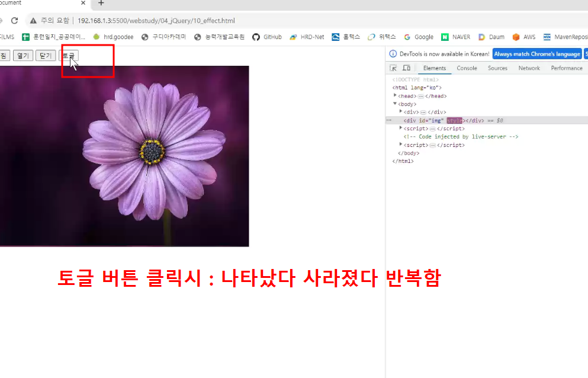The width and height of the screenshot is (588, 378).
Task: Open the NAVER bookmark
Action: tap(455, 37)
